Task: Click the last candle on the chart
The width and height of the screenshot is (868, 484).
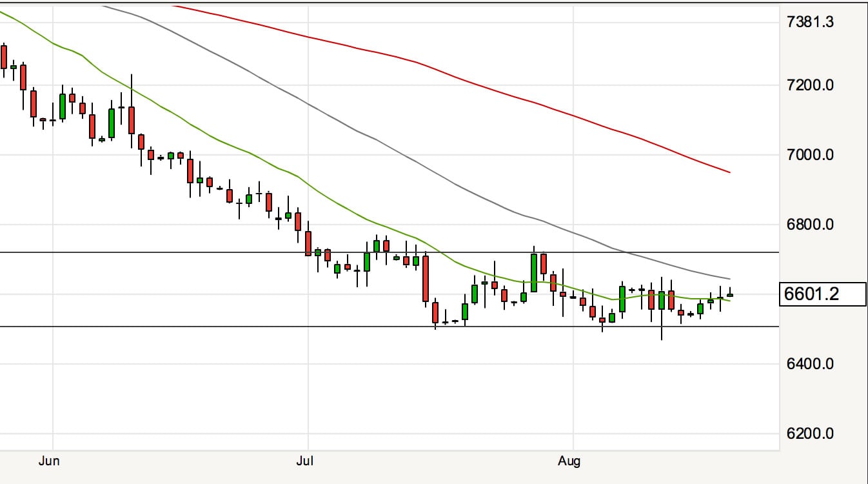Action: coord(730,295)
